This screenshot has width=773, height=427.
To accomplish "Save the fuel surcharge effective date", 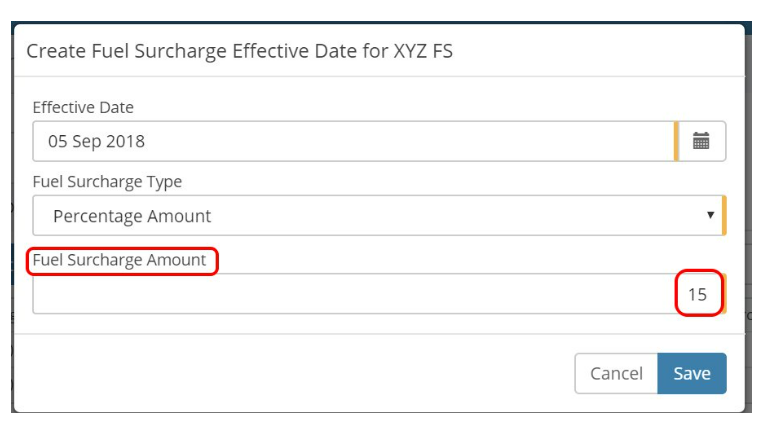I will coord(692,373).
